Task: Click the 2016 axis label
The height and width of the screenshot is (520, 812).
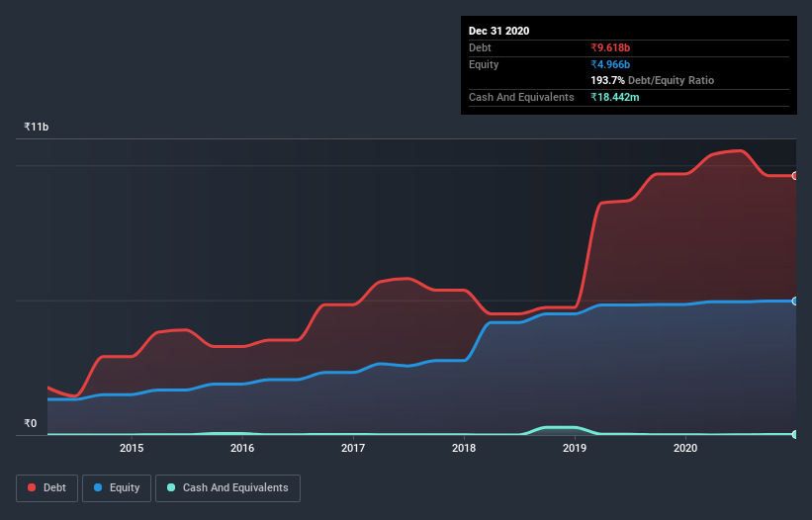Action: pos(242,448)
